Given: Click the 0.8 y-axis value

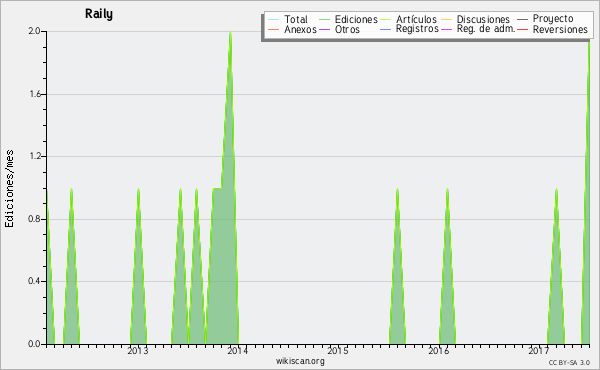Looking at the screenshot, I should (34, 219).
